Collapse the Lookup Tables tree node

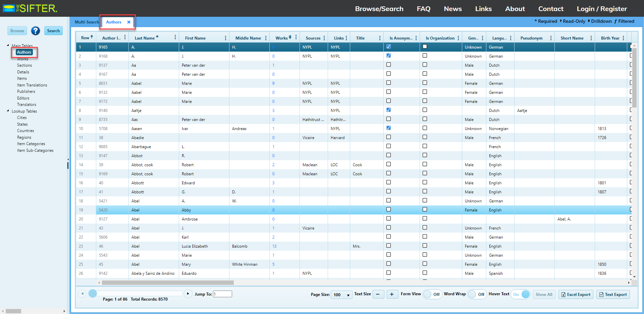point(8,111)
